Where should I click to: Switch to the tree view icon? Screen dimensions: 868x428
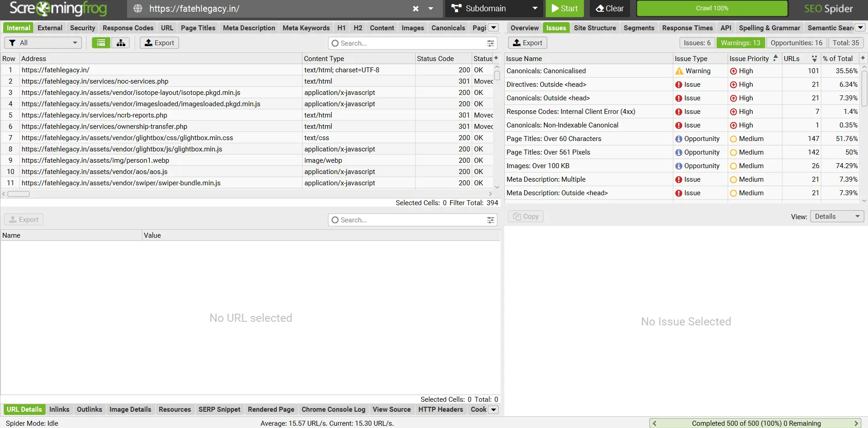click(121, 43)
